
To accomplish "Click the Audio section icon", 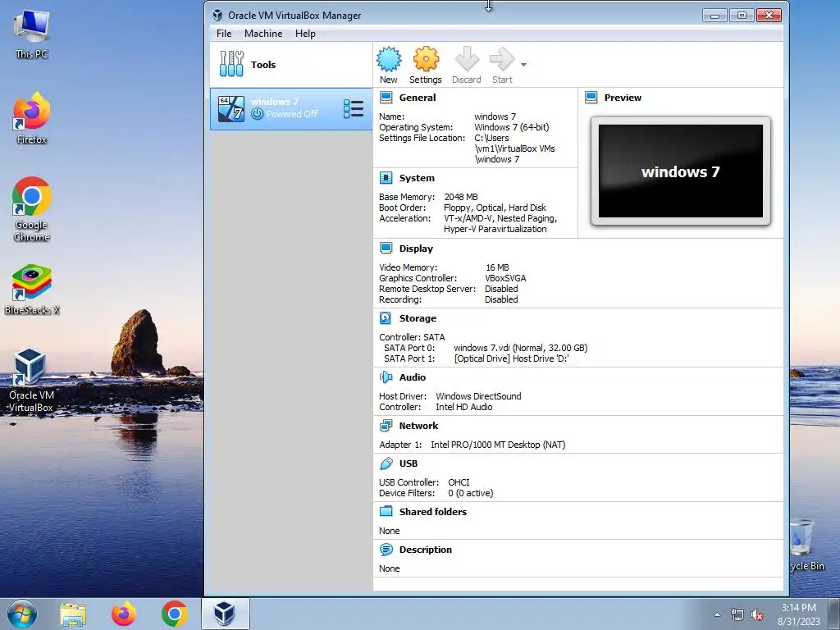I will 386,377.
